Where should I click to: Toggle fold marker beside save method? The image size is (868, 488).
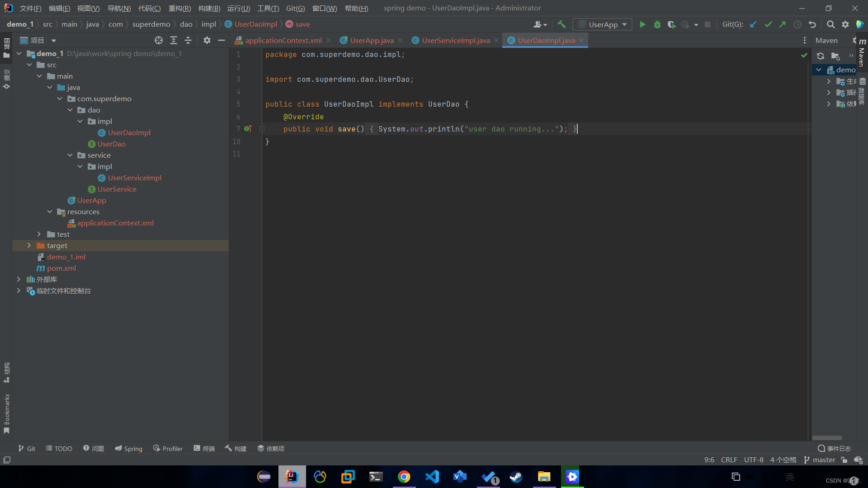(x=262, y=129)
